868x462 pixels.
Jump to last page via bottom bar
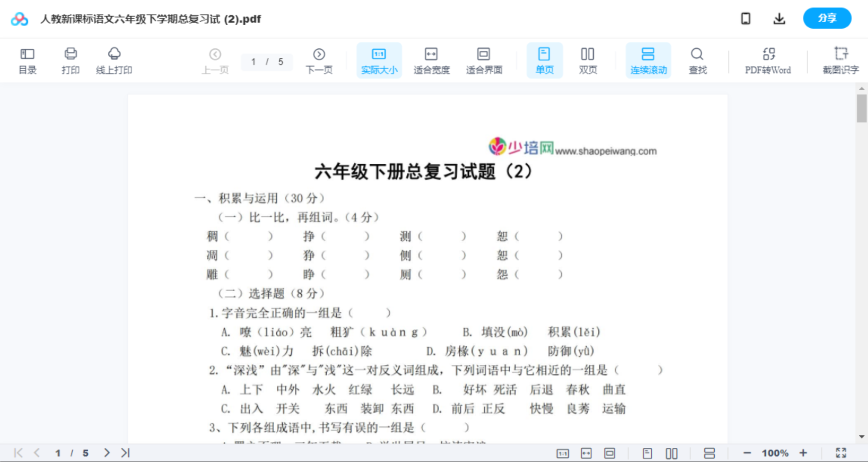[x=125, y=452]
